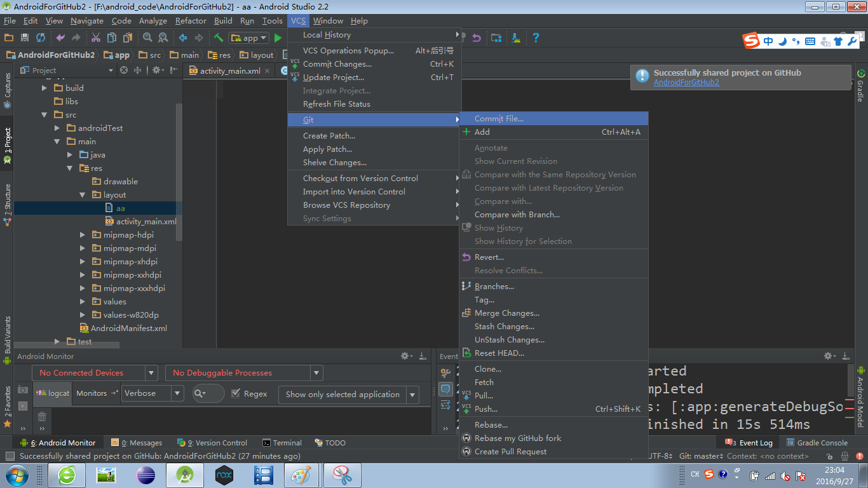
Task: Click the SDK Manager download icon
Action: coord(516,38)
